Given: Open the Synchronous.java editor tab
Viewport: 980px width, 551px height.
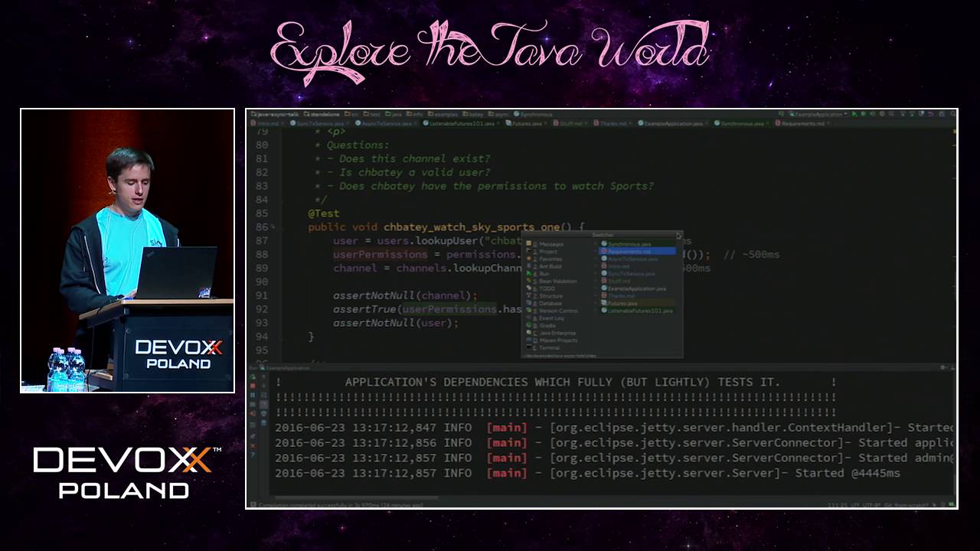Looking at the screenshot, I should (x=743, y=123).
